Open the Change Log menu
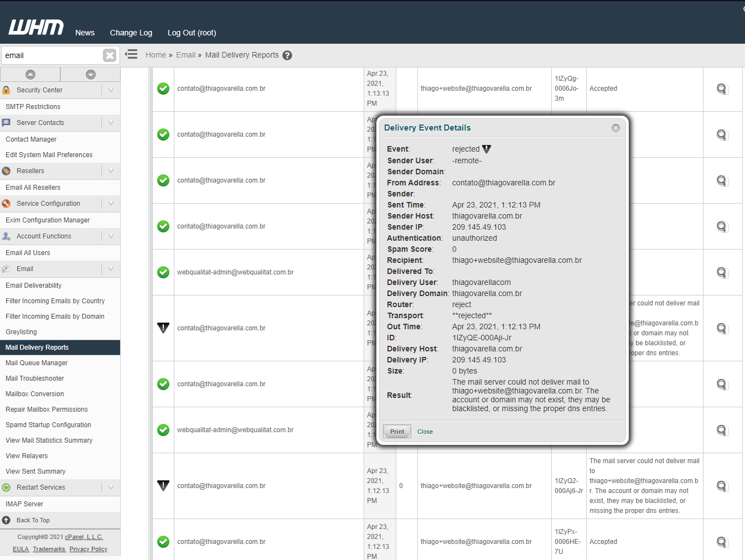The width and height of the screenshot is (745, 560). coord(131,33)
